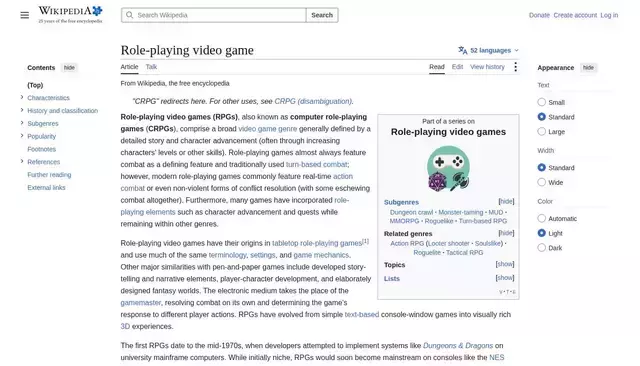Go to External links in contents
640x366 pixels.
point(46,187)
